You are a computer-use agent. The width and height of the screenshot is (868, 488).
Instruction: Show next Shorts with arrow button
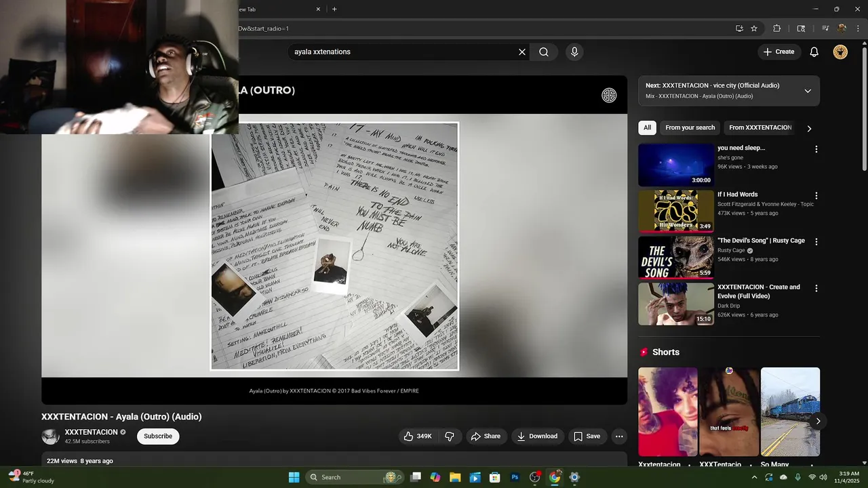coord(818,421)
